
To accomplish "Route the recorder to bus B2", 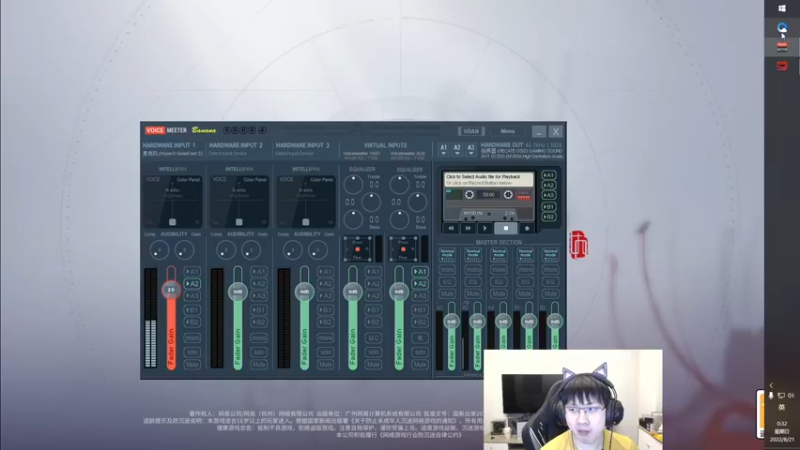I will 548,217.
